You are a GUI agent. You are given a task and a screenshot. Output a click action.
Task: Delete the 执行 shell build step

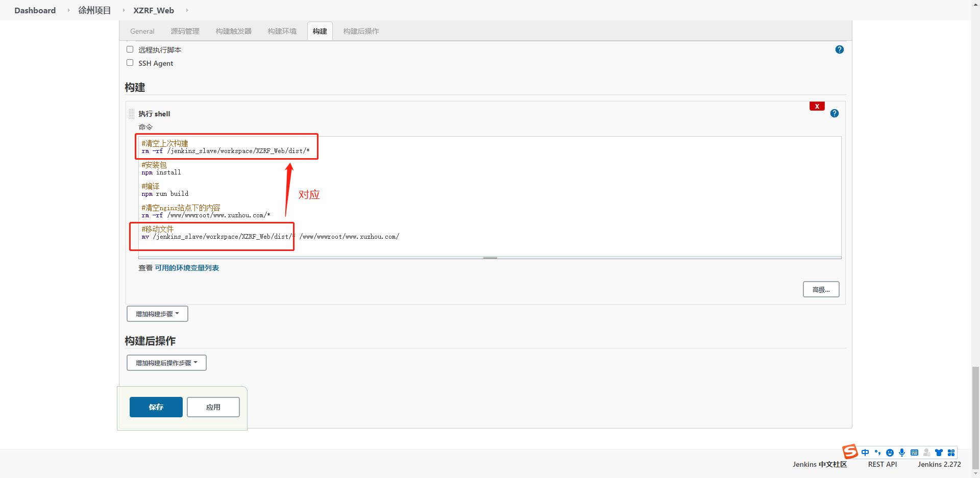coord(817,106)
